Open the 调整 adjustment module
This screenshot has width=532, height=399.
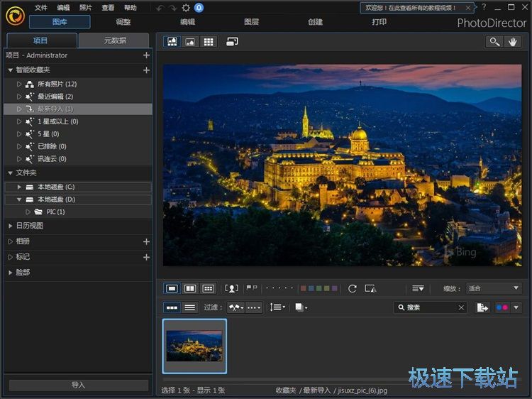click(123, 22)
